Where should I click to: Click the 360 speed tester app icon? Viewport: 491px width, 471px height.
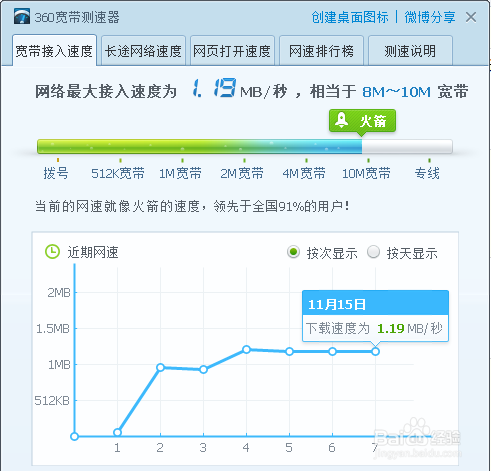click(x=22, y=16)
